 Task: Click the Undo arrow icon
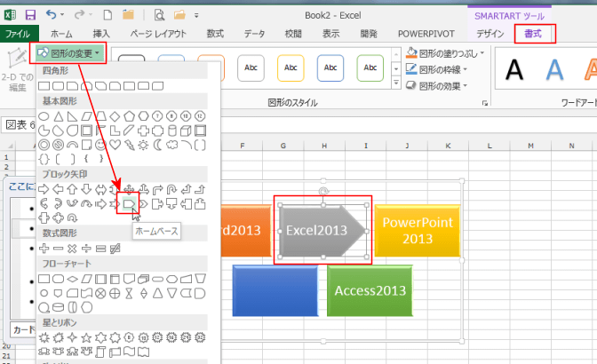click(x=51, y=15)
